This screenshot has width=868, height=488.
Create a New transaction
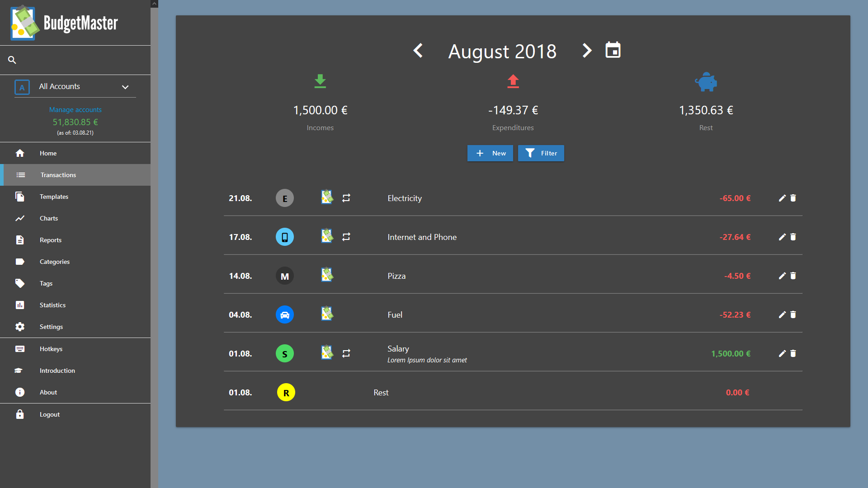pos(490,154)
